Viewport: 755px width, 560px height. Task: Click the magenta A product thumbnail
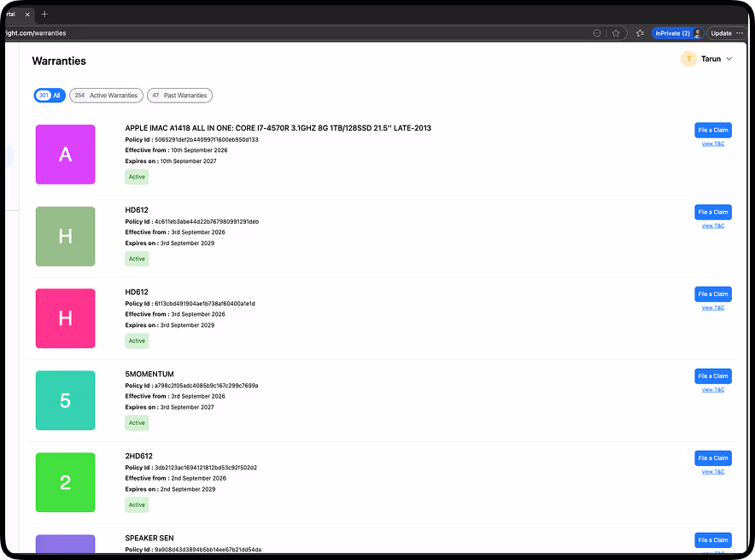[x=66, y=155]
